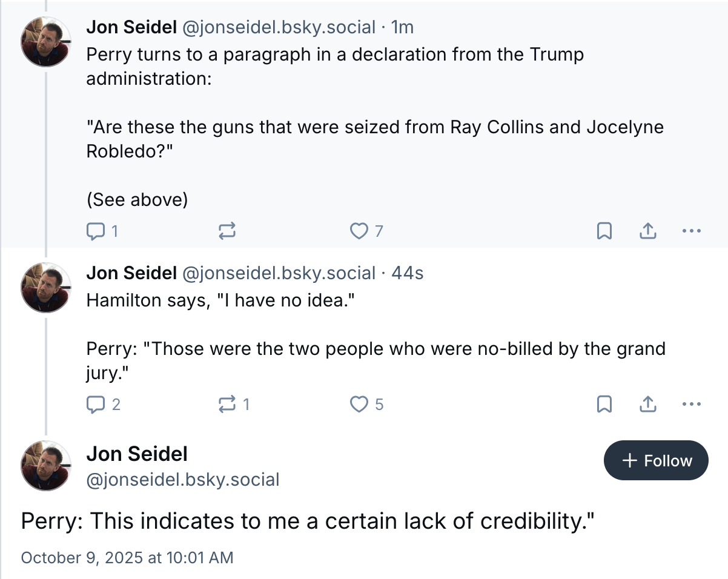Open Jon Seidel's avatar beside the Follow button
This screenshot has width=728, height=579.
[x=47, y=466]
